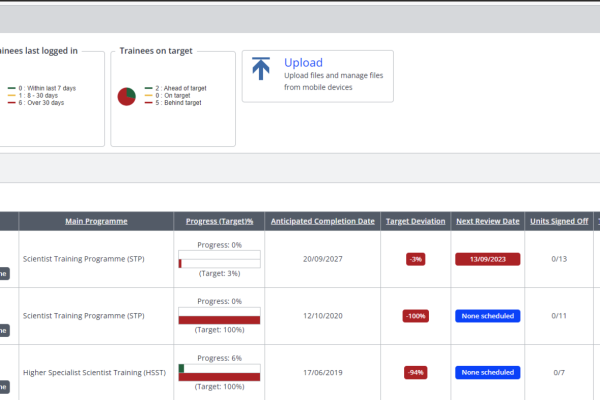Select the 17/06/2019 completion date
This screenshot has width=600, height=400.
point(323,372)
